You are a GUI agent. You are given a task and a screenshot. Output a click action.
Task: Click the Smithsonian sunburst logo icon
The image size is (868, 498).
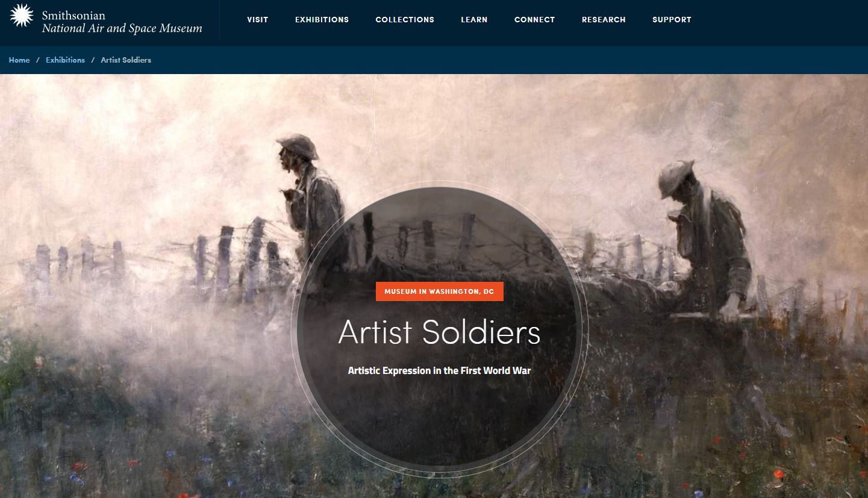click(x=21, y=16)
